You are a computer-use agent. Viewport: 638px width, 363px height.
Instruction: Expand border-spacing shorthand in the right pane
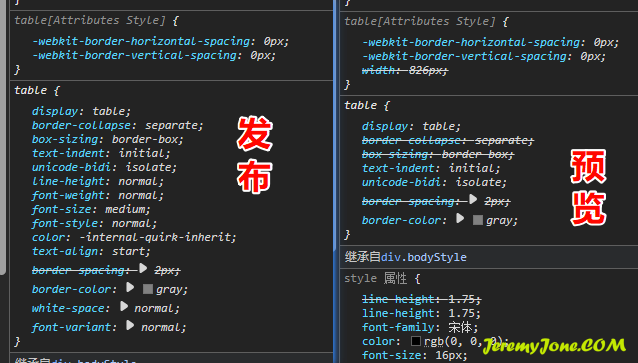click(x=472, y=199)
